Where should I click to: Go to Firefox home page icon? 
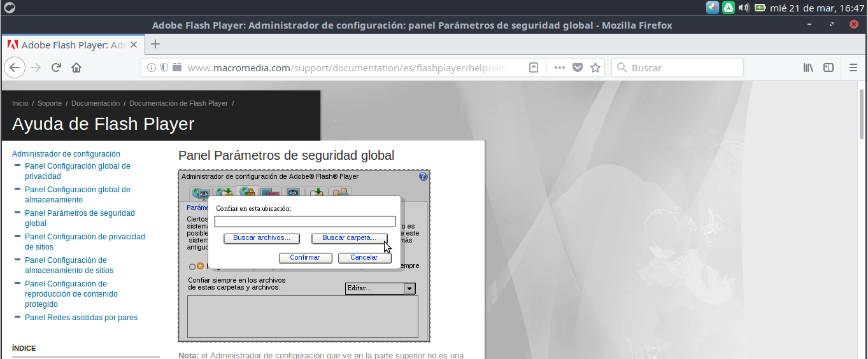[76, 67]
